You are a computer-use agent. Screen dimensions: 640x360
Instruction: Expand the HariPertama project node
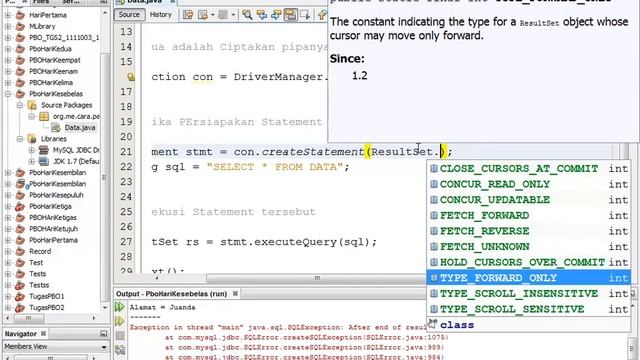(x=8, y=15)
